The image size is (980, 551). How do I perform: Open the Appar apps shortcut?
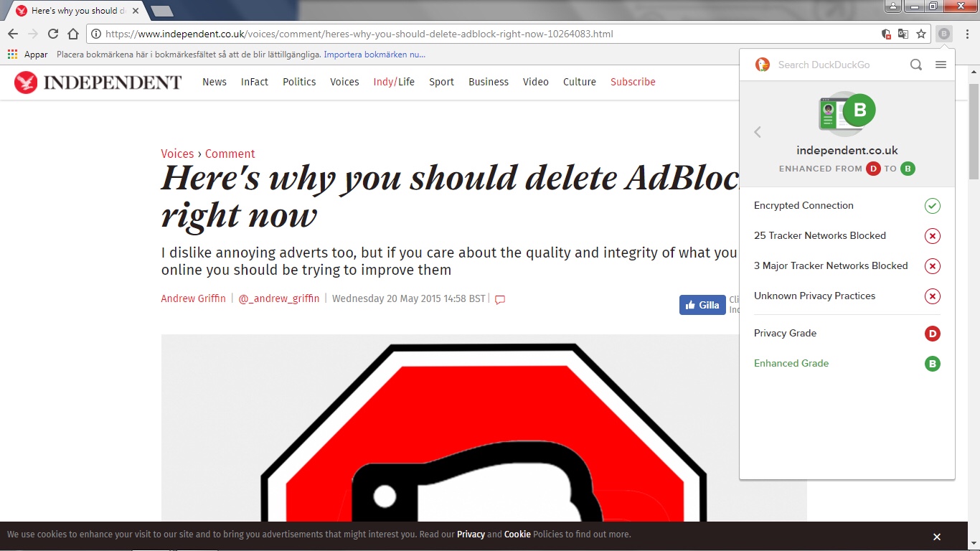click(x=28, y=55)
